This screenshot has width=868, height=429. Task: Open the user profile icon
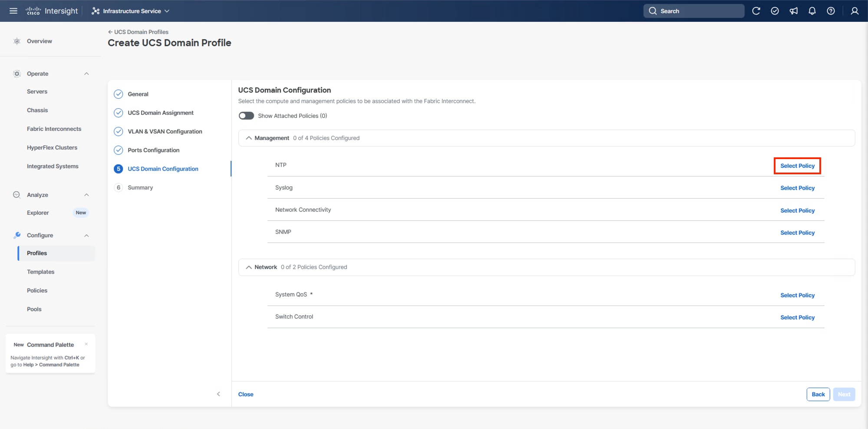click(x=854, y=11)
